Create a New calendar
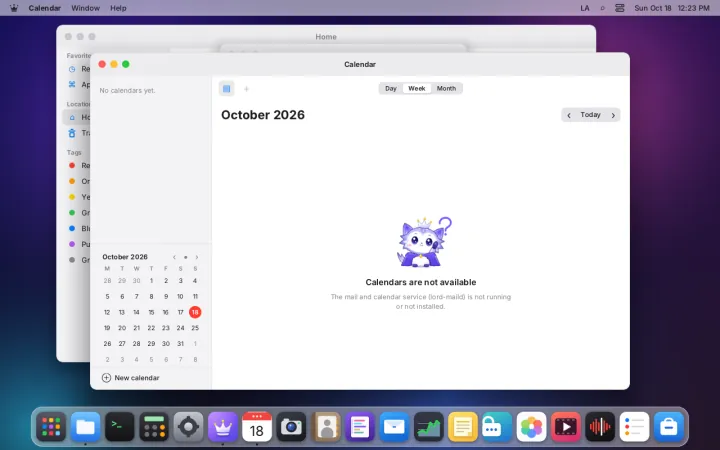Image resolution: width=720 pixels, height=450 pixels. pyautogui.click(x=131, y=378)
